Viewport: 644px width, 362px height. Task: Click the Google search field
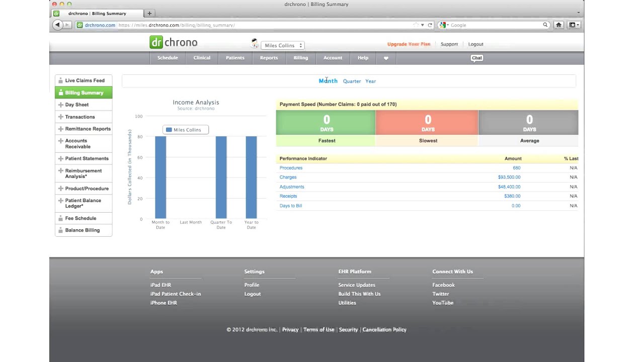(x=495, y=25)
